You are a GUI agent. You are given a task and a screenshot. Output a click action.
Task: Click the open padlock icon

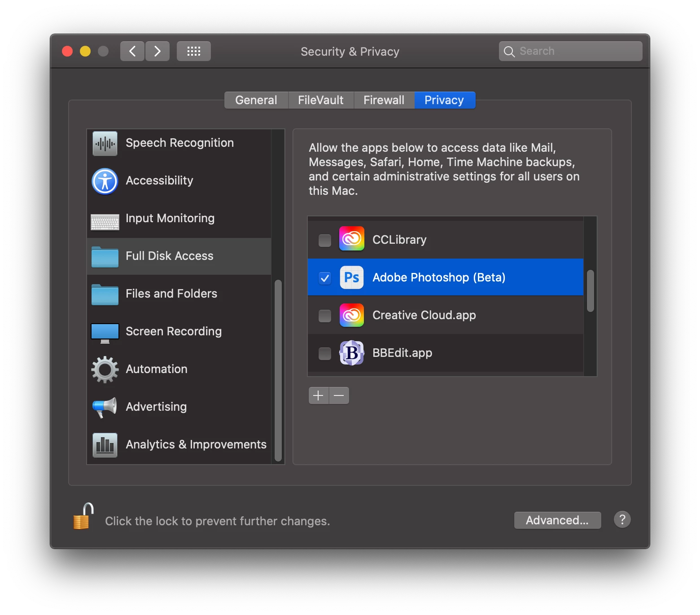tap(83, 516)
